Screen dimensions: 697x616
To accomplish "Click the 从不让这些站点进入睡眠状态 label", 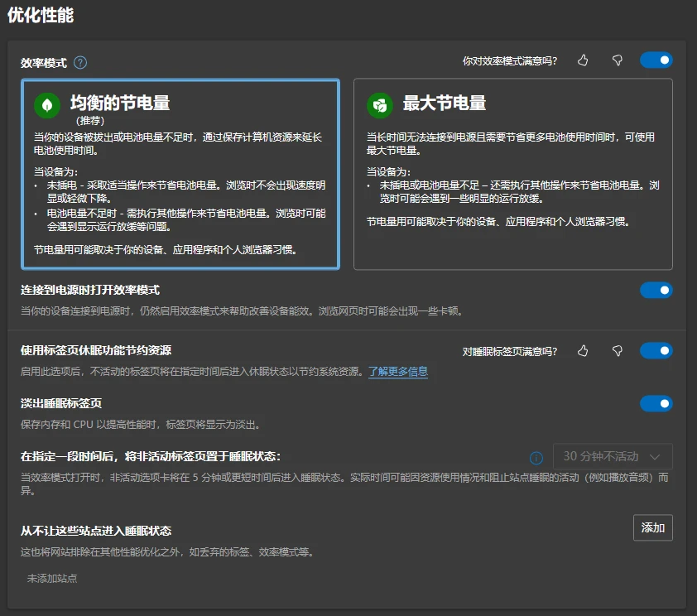I will pyautogui.click(x=96, y=531).
